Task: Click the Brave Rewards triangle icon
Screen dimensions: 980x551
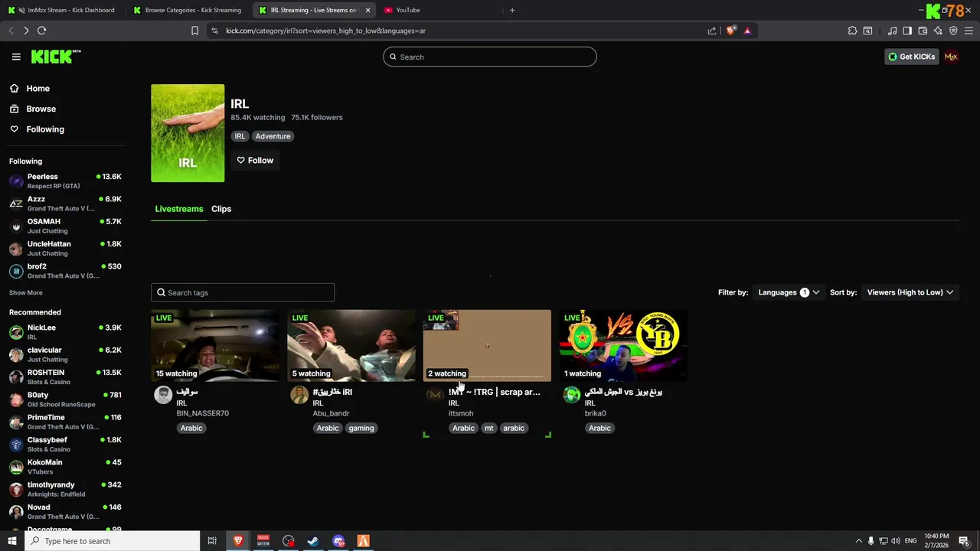Action: [x=747, y=31]
